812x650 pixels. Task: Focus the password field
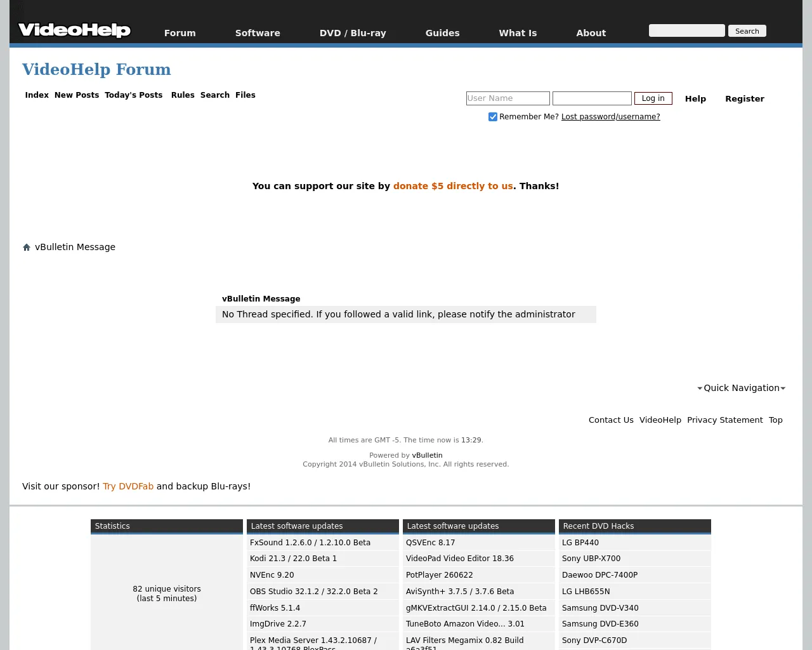[592, 98]
